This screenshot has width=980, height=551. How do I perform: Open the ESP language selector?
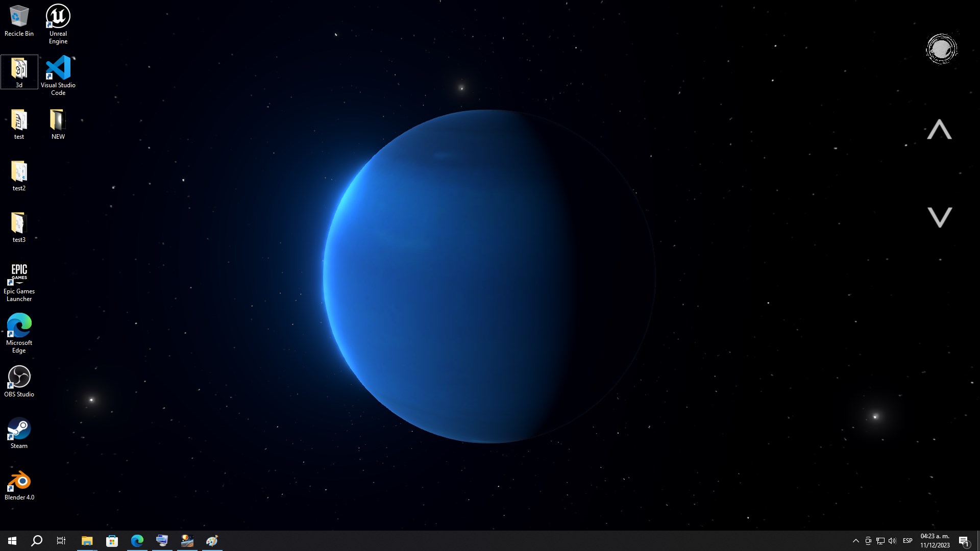click(x=908, y=540)
